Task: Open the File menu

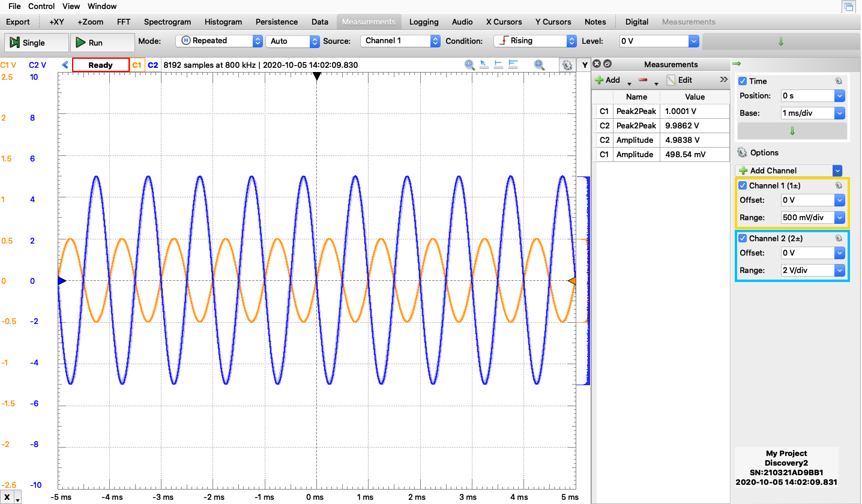Action: (x=14, y=6)
